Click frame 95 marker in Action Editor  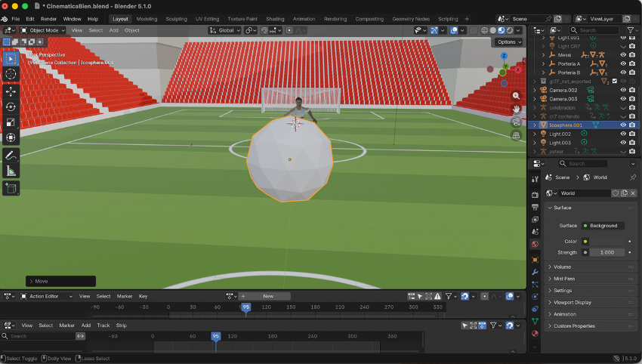click(245, 307)
